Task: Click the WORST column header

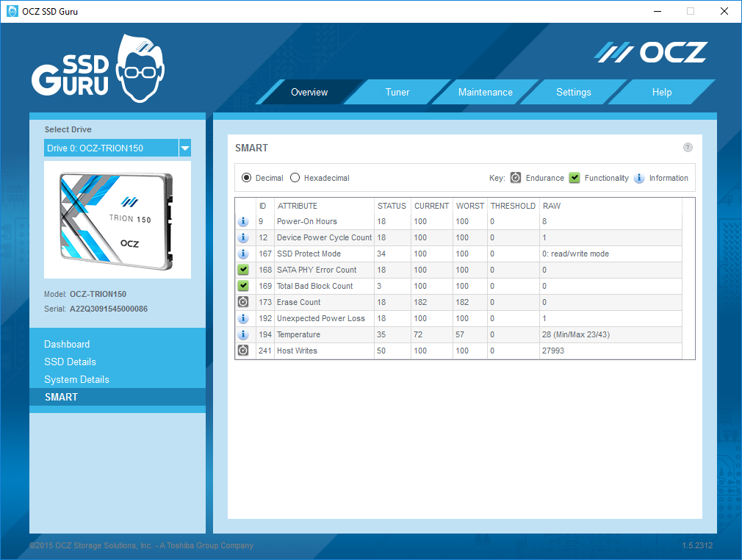Action: 470,206
